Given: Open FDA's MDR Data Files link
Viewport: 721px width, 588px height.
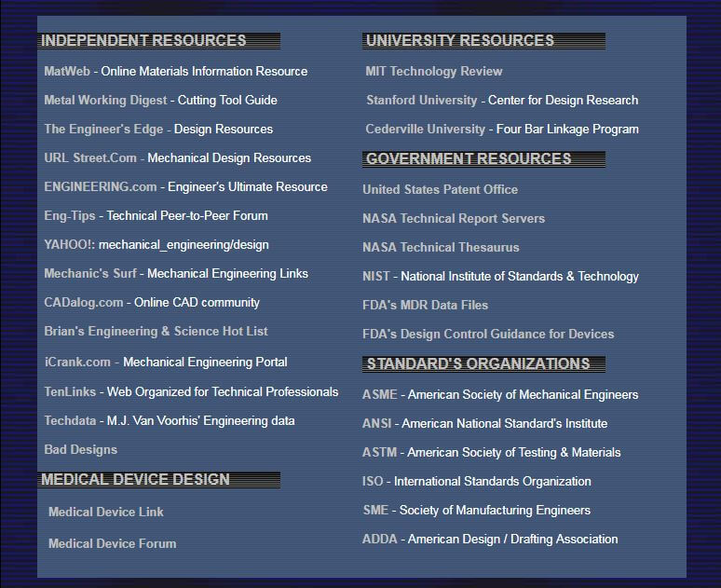Looking at the screenshot, I should [426, 305].
